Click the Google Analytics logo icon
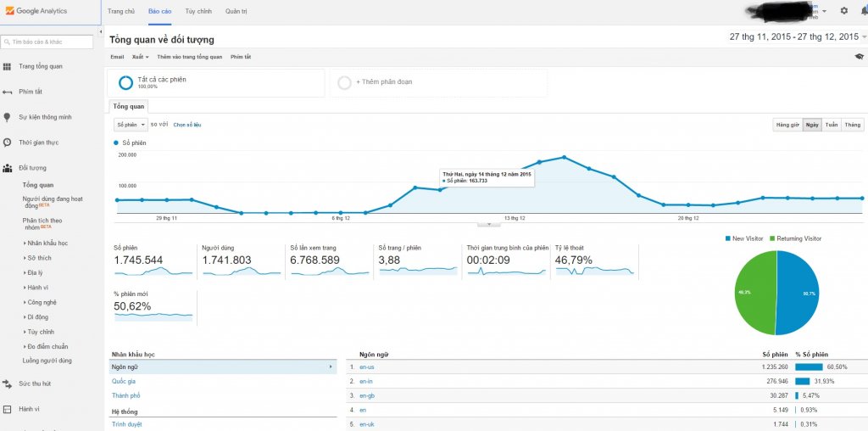Screen dimensions: 868x431 [9, 11]
